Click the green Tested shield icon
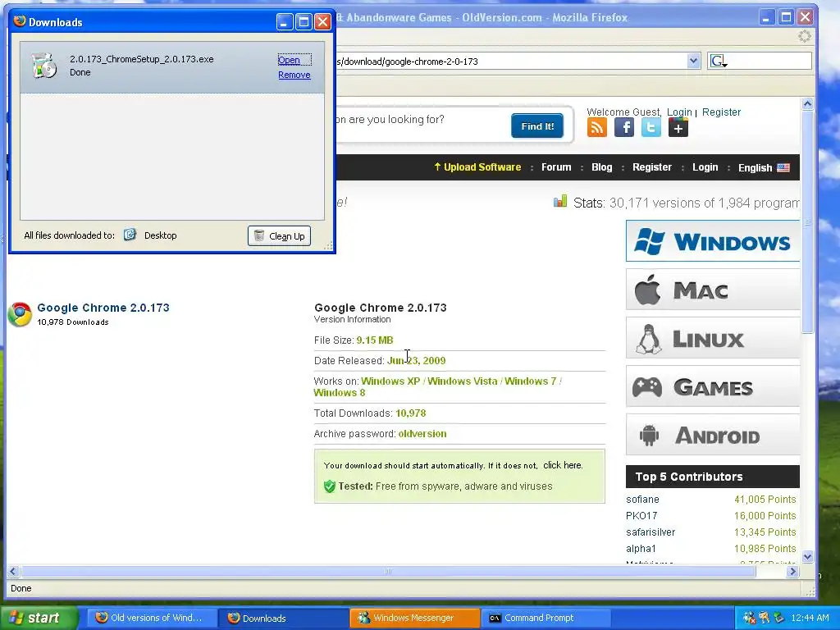840x630 pixels. pos(330,486)
